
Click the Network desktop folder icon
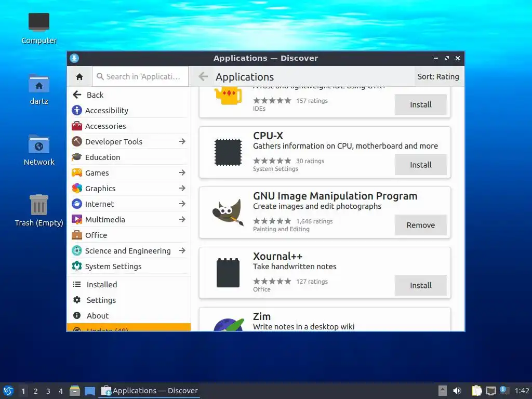[x=38, y=144]
